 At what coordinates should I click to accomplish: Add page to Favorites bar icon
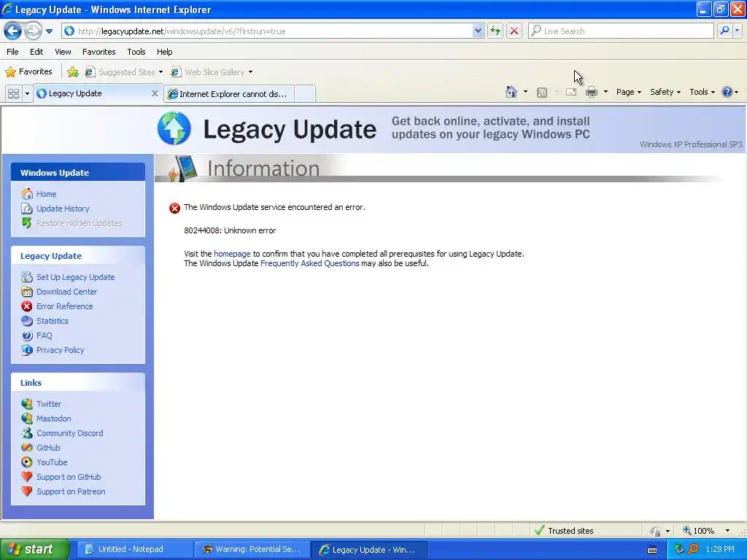point(73,72)
